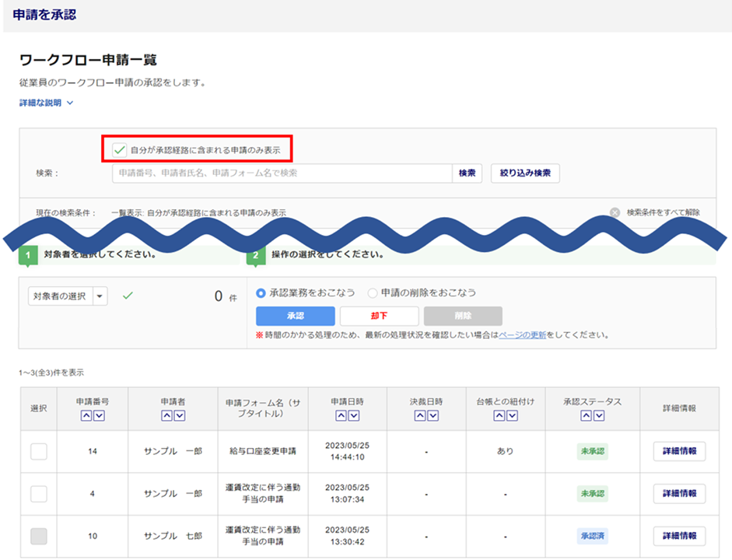The width and height of the screenshot is (732, 560).
Task: Click the X icon to clear all search conditions
Action: pos(615,212)
